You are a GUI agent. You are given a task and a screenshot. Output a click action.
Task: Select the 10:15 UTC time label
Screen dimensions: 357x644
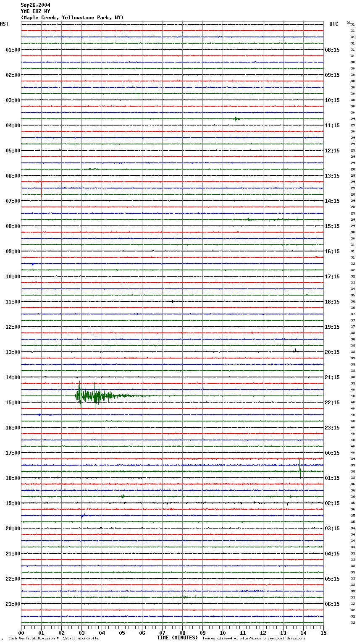[x=332, y=100]
